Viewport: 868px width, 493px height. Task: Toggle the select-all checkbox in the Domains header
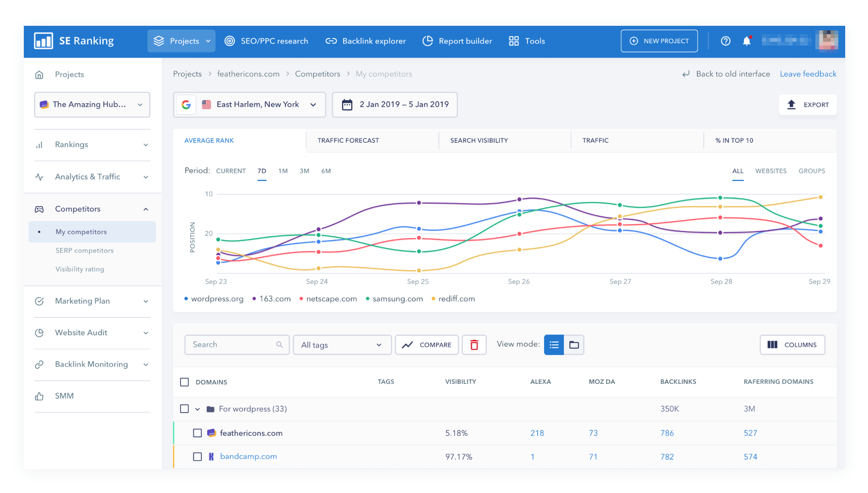(184, 382)
